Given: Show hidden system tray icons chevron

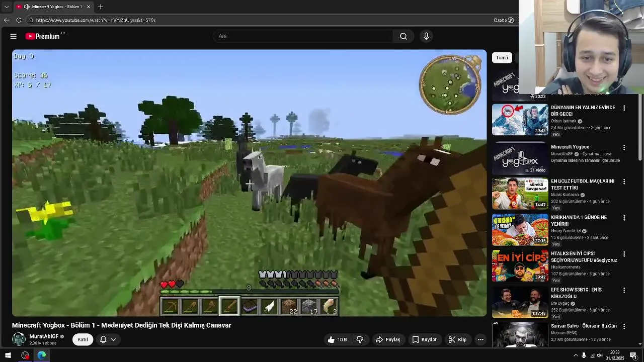Looking at the screenshot, I should click(576, 355).
